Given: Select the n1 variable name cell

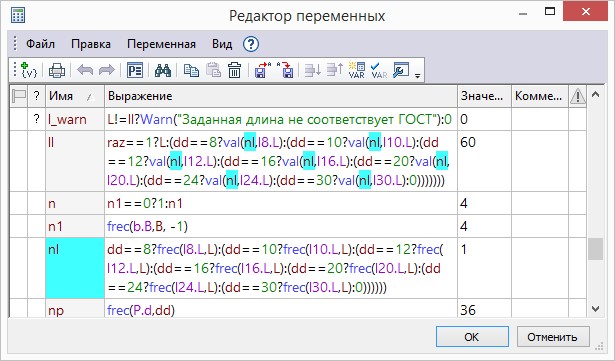Looking at the screenshot, I should (75, 226).
